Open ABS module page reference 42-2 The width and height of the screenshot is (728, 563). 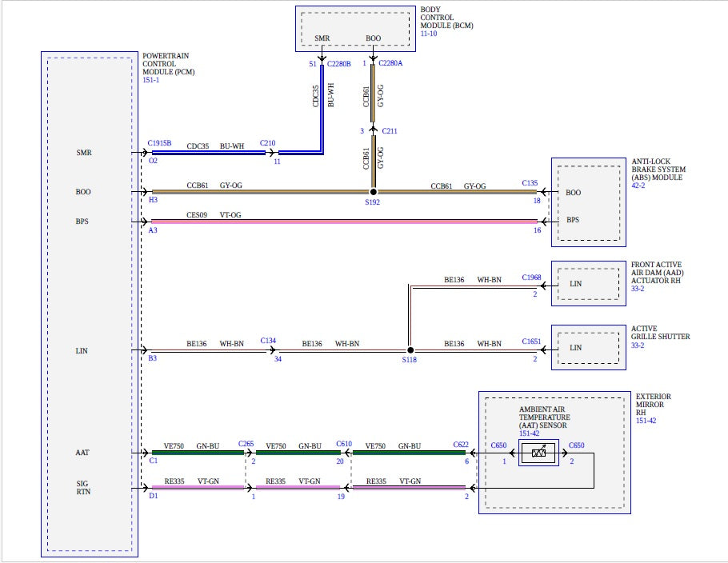tap(640, 186)
